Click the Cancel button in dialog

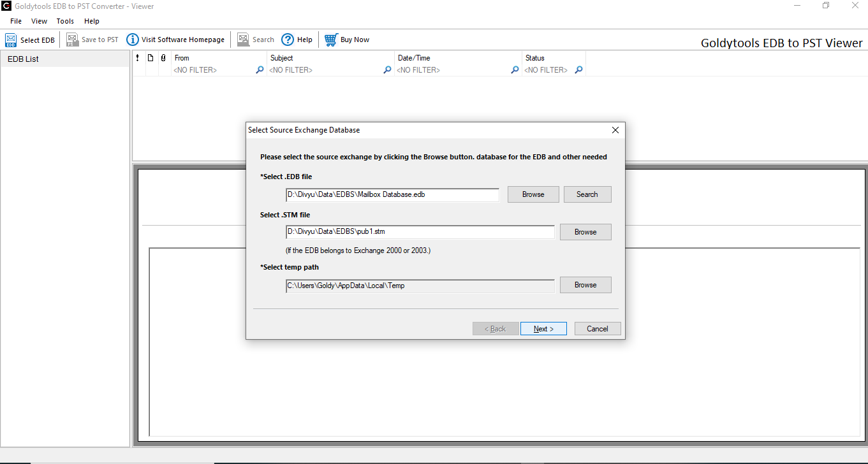point(598,329)
